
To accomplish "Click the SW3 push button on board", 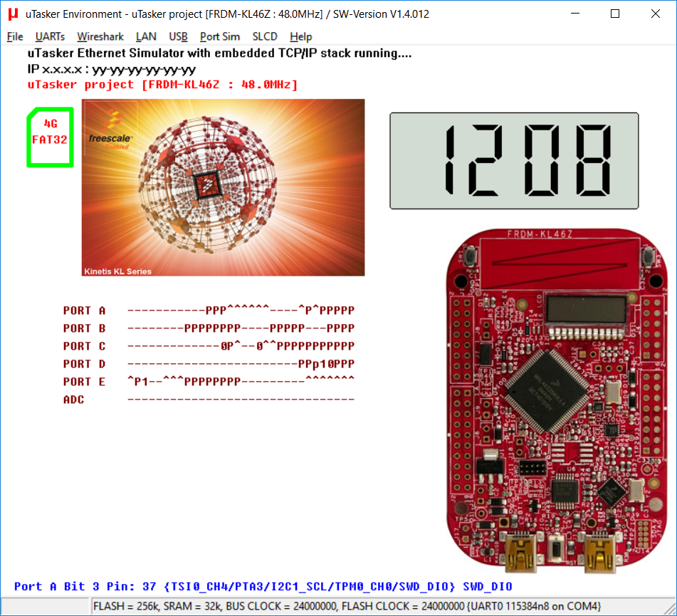I will [647, 256].
